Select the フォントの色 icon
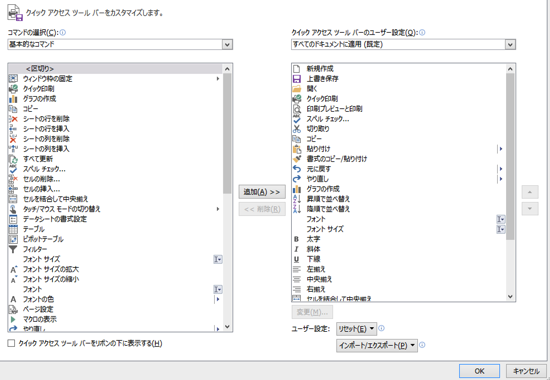This screenshot has width=550, height=380. (x=13, y=299)
